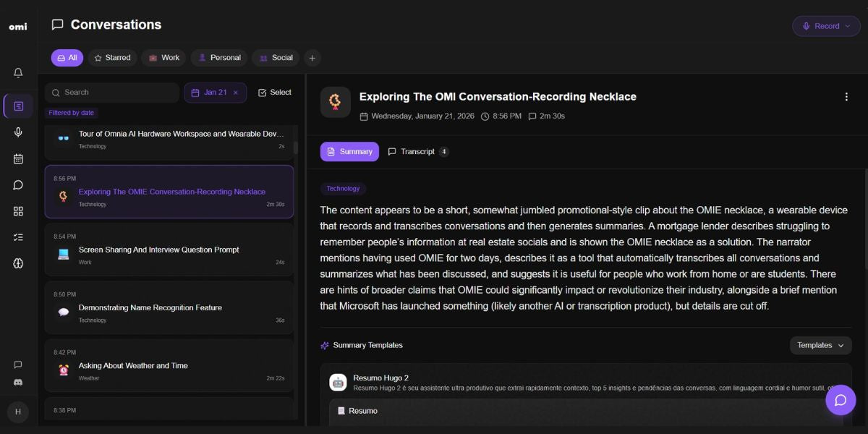Viewport: 868px width, 434px height.
Task: Filter conversations by Personal folder
Action: coord(219,58)
